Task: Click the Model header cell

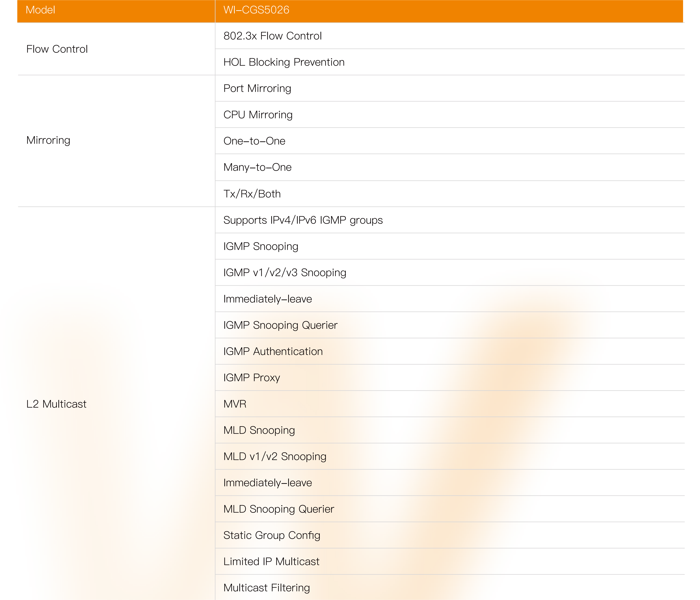Action: point(40,10)
